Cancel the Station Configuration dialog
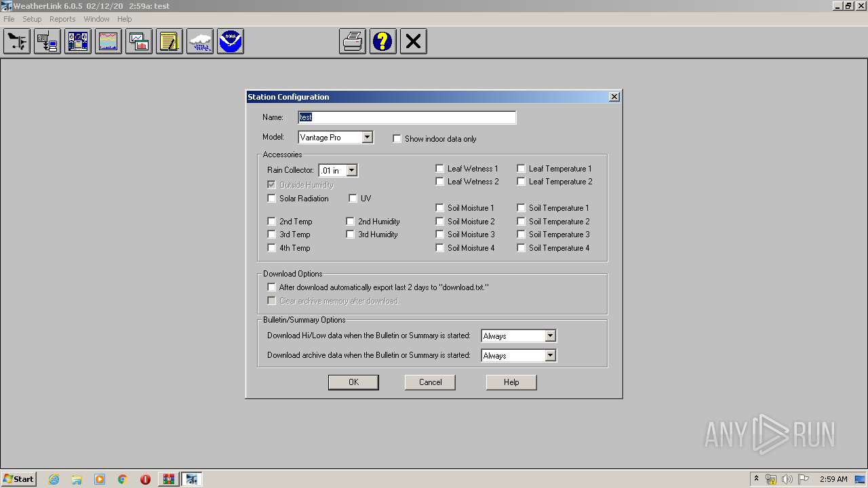The height and width of the screenshot is (488, 868). (x=430, y=382)
